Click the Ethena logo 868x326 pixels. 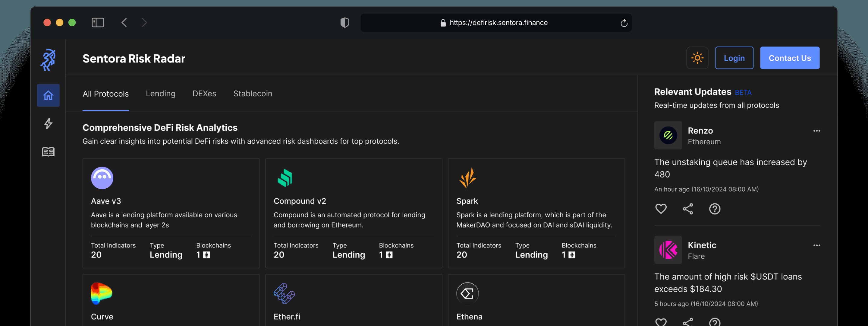pos(467,294)
